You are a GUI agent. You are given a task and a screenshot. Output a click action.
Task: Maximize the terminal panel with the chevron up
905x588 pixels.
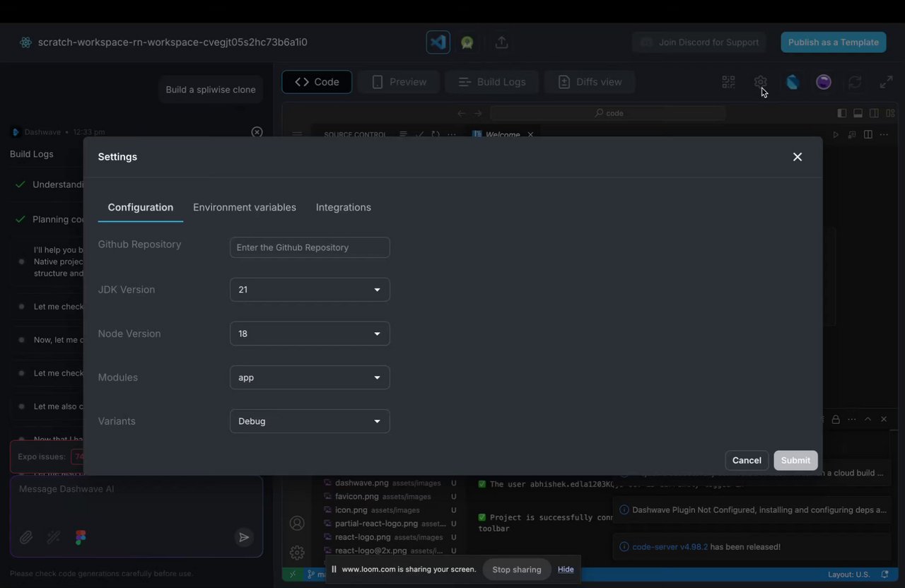(868, 419)
